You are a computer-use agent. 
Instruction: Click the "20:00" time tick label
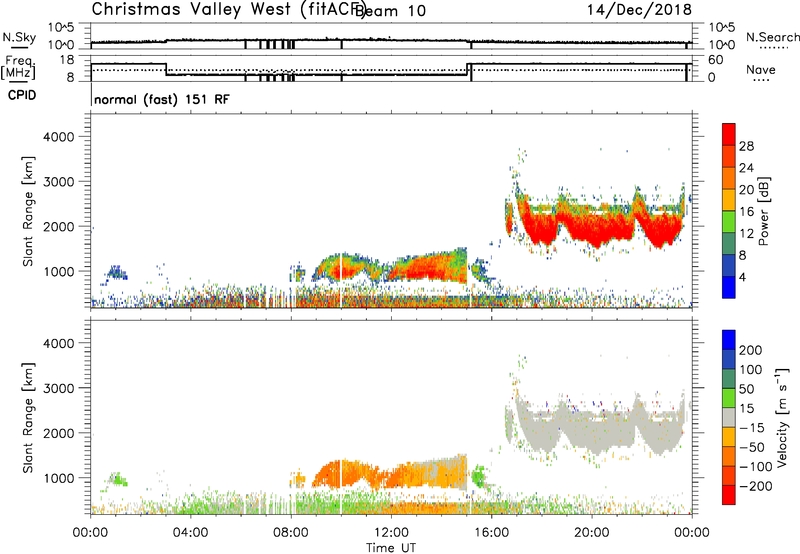[x=591, y=532]
